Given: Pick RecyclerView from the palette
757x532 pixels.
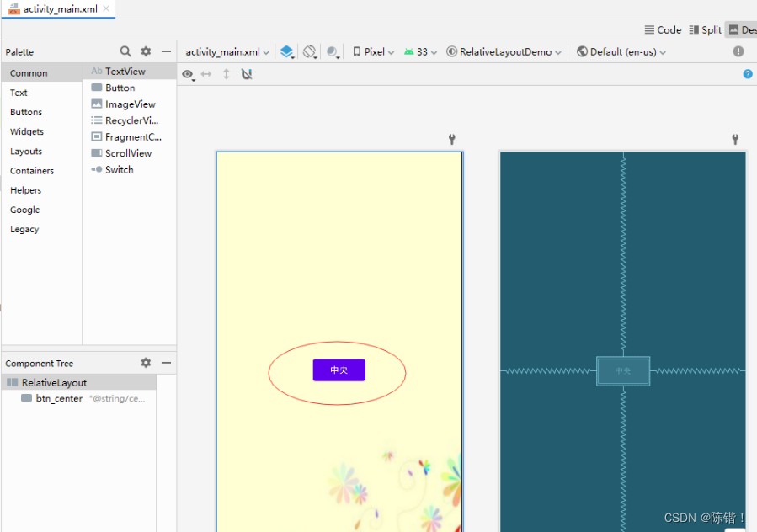Looking at the screenshot, I should [129, 120].
